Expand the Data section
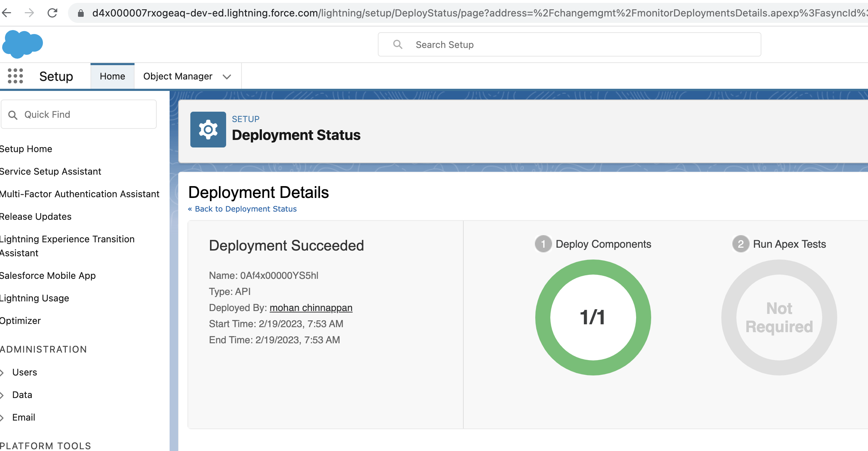This screenshot has width=868, height=451. (2, 395)
